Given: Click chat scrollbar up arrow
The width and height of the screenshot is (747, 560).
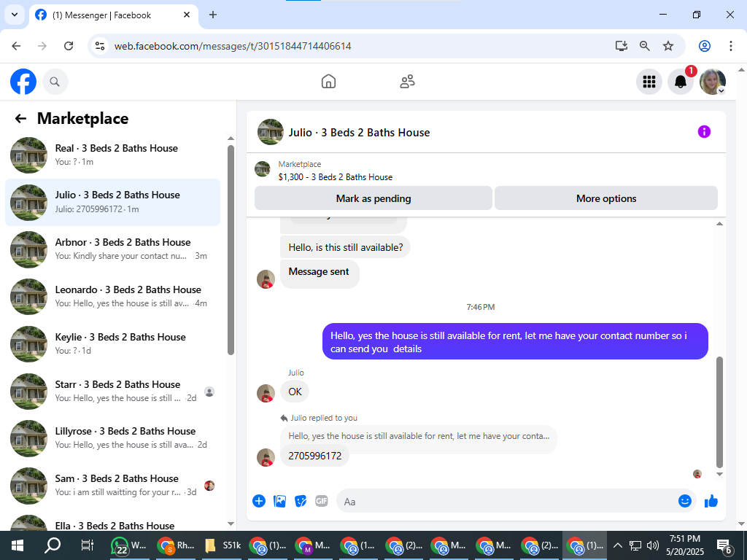Looking at the screenshot, I should [719, 223].
